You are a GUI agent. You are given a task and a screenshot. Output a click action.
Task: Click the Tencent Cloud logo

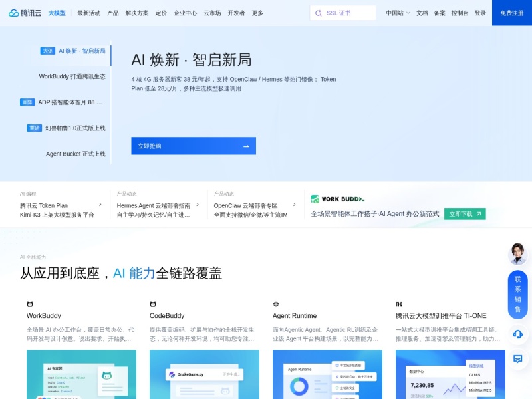pos(25,13)
